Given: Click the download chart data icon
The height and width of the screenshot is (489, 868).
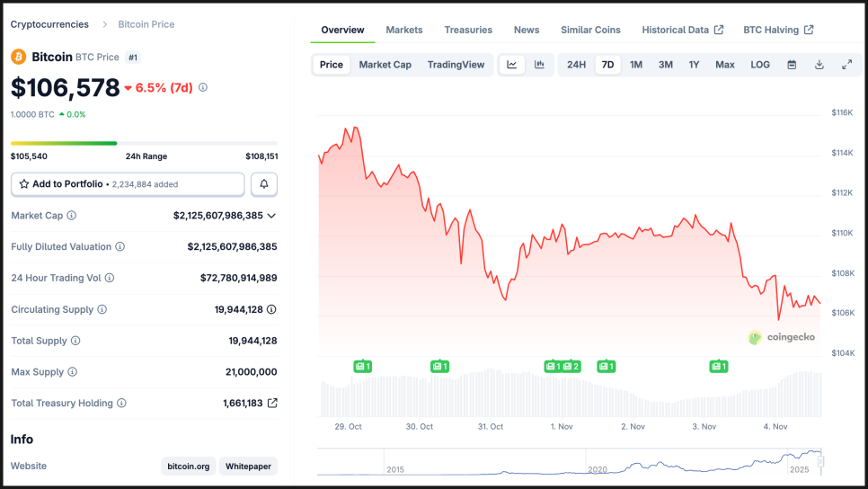Looking at the screenshot, I should pyautogui.click(x=819, y=65).
